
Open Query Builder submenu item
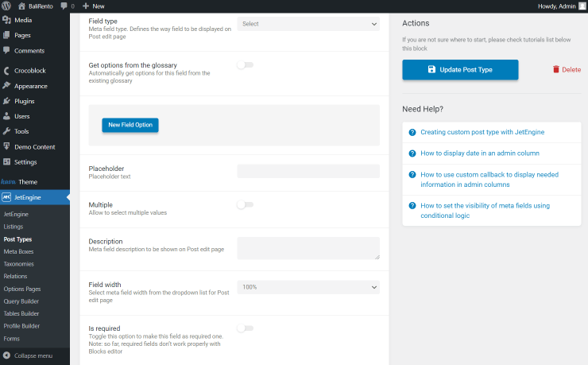(x=21, y=301)
